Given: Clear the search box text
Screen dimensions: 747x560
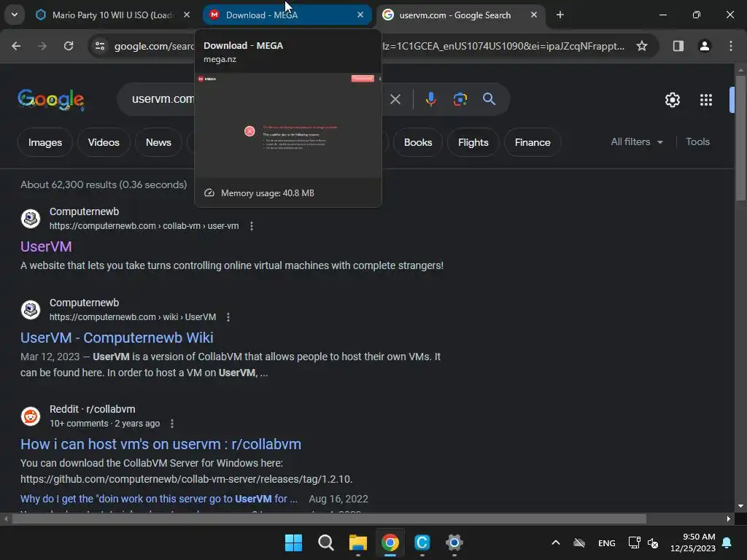Looking at the screenshot, I should click(x=395, y=99).
